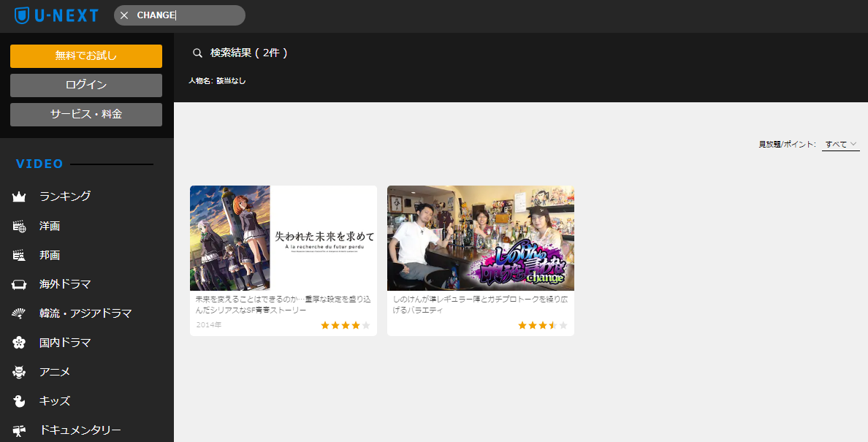Click the ランキング crown icon
The image size is (868, 442).
coord(20,197)
